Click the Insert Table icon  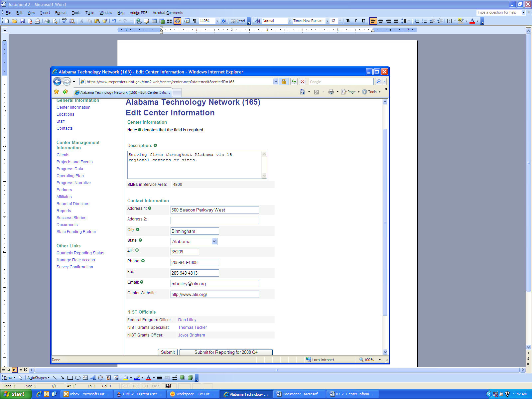click(154, 21)
